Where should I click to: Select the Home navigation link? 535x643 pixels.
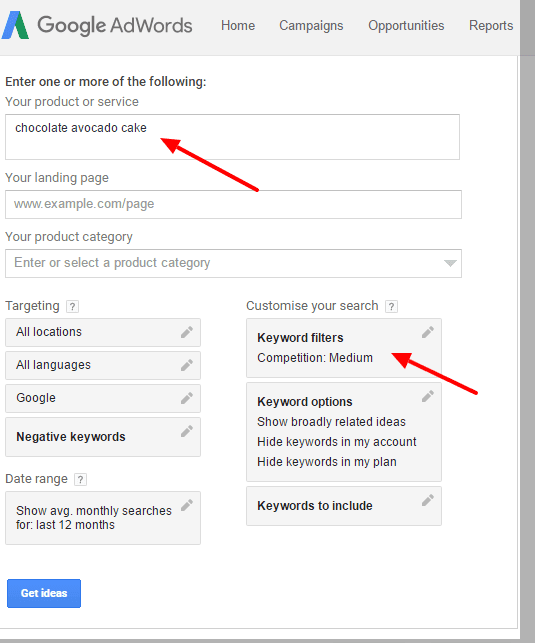[238, 25]
